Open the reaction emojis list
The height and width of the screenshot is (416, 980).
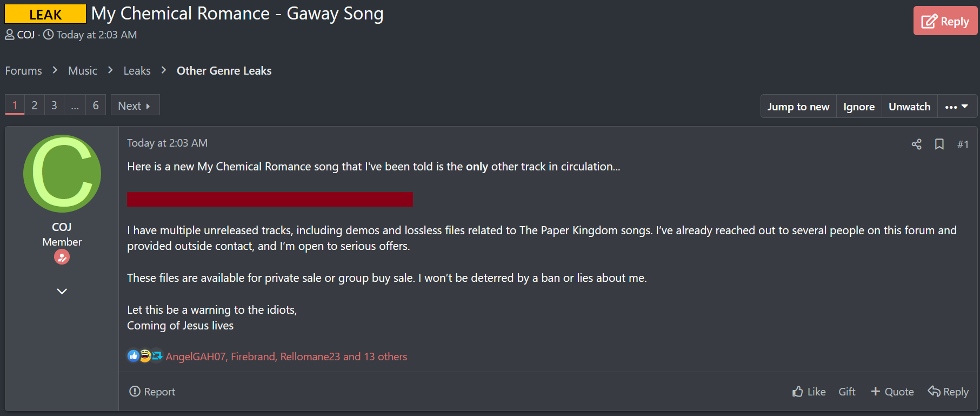click(x=144, y=356)
